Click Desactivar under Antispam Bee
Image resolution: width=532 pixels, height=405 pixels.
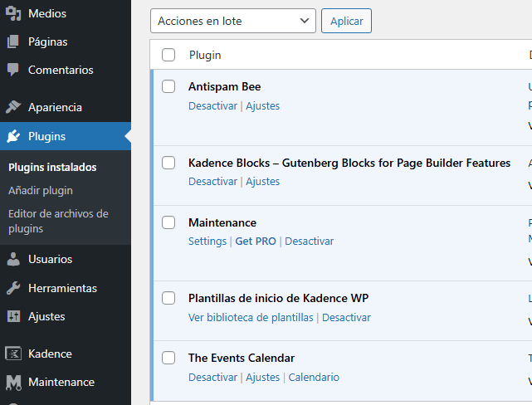click(212, 105)
